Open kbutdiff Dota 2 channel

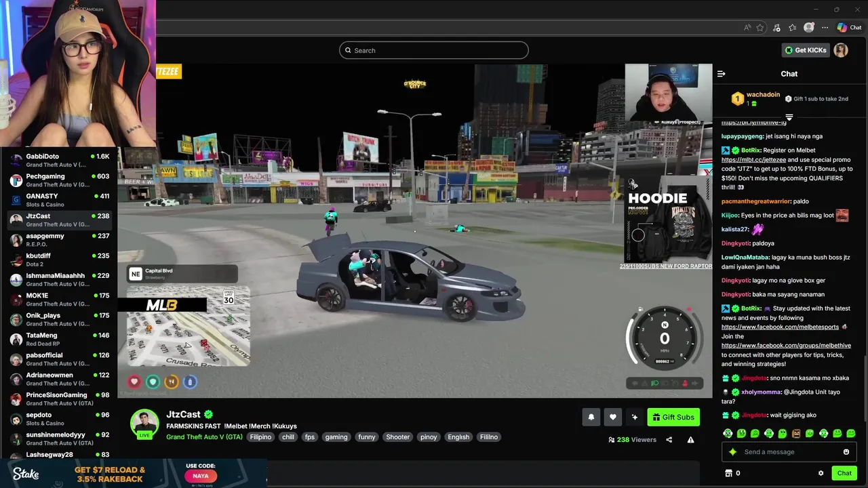click(x=59, y=260)
